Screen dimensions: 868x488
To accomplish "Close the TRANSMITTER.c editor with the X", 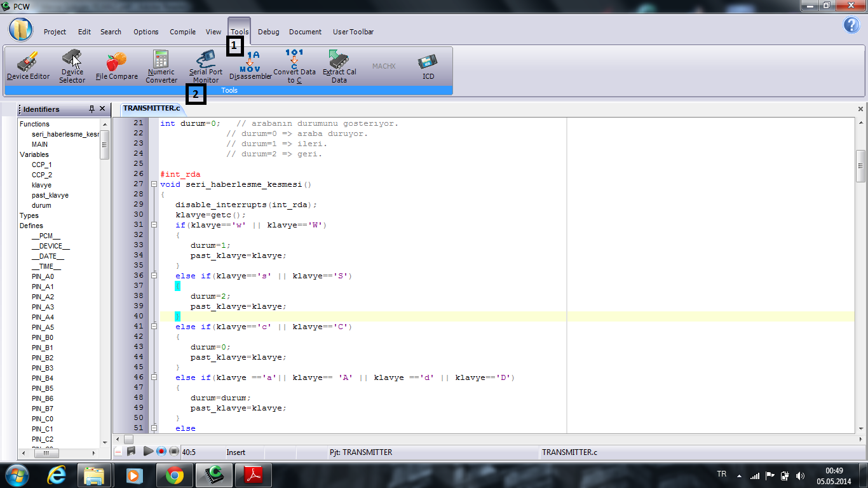I will (861, 109).
